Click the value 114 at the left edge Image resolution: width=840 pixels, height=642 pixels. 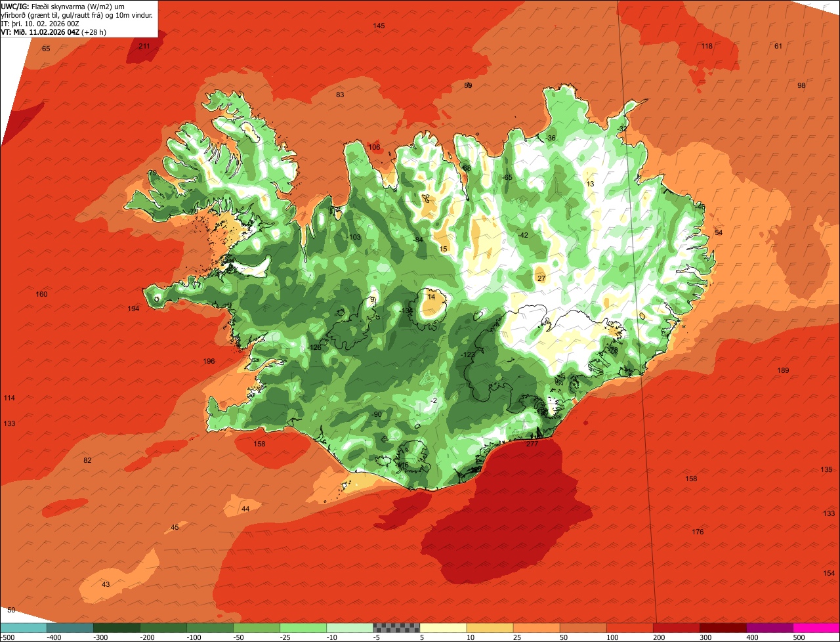[9, 398]
